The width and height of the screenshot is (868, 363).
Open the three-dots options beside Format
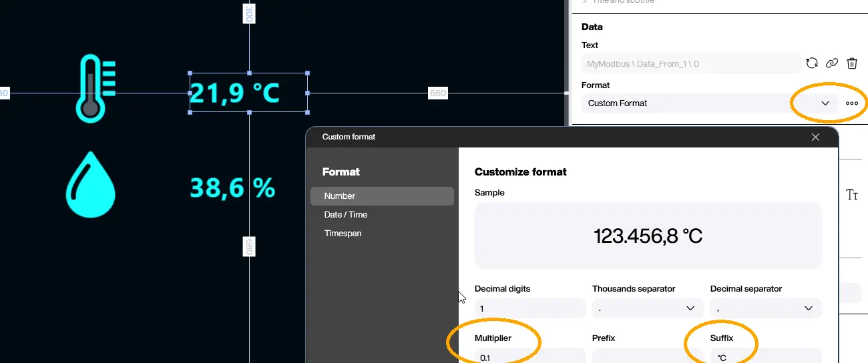852,103
